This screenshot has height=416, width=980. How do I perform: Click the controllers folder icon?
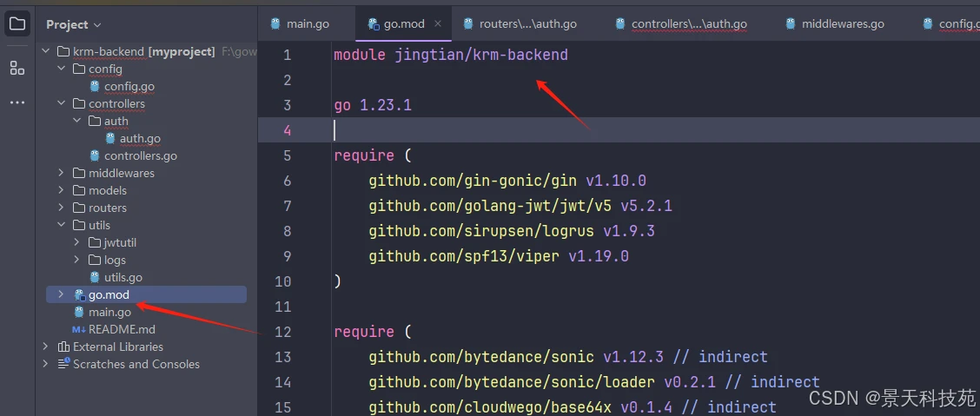click(79, 103)
